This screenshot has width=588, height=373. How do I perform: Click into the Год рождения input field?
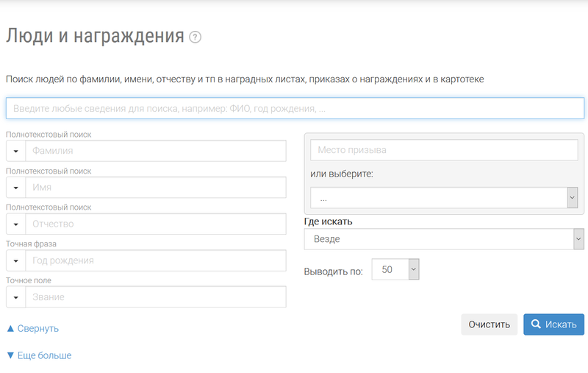coord(156,260)
